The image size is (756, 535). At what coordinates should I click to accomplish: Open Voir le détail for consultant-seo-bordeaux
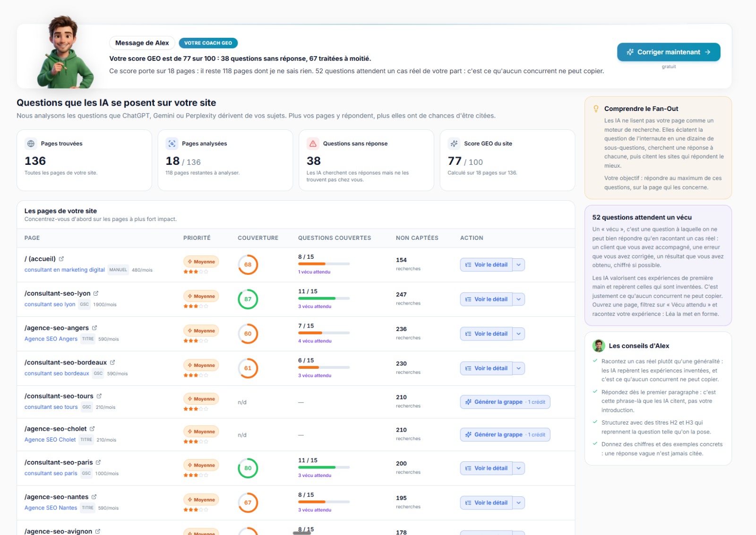coord(486,368)
